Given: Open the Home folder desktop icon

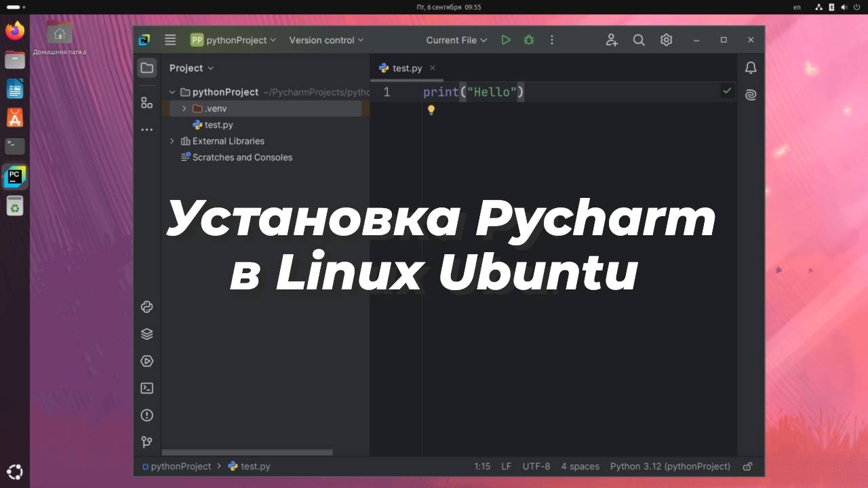Looking at the screenshot, I should [60, 39].
